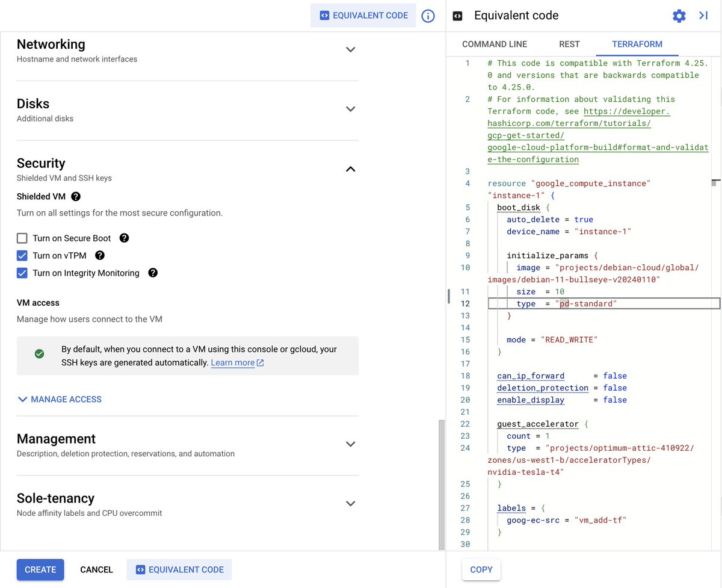Click the bottom Equivalent Code button

point(179,569)
